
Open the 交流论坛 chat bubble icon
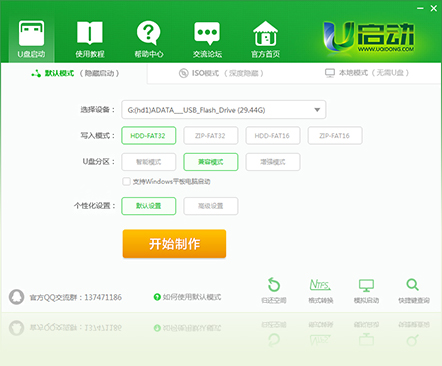tap(207, 33)
